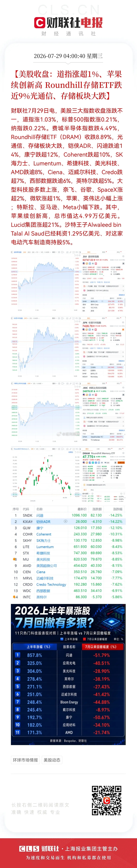Click 857.8% gain for 闪迪 in infographic
The image size is (137, 868).
pos(34,655)
